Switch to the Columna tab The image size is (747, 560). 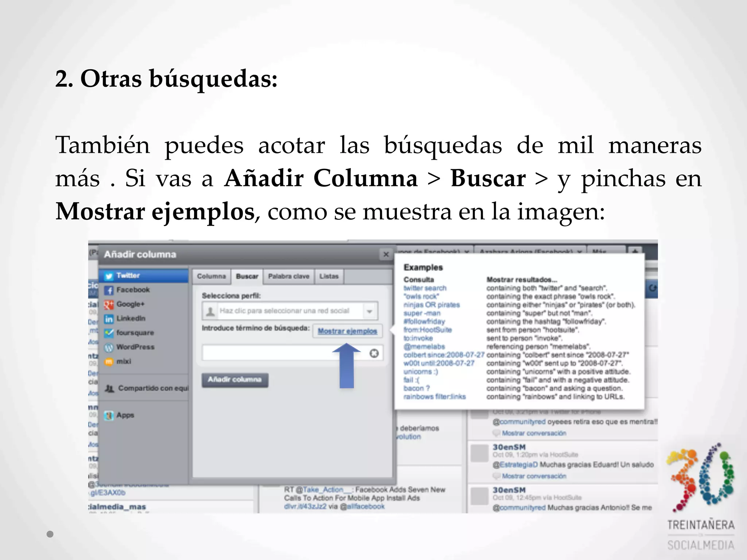(x=212, y=276)
